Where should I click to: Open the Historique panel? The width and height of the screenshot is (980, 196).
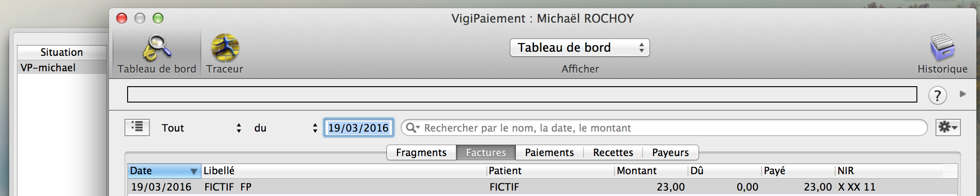pyautogui.click(x=942, y=54)
